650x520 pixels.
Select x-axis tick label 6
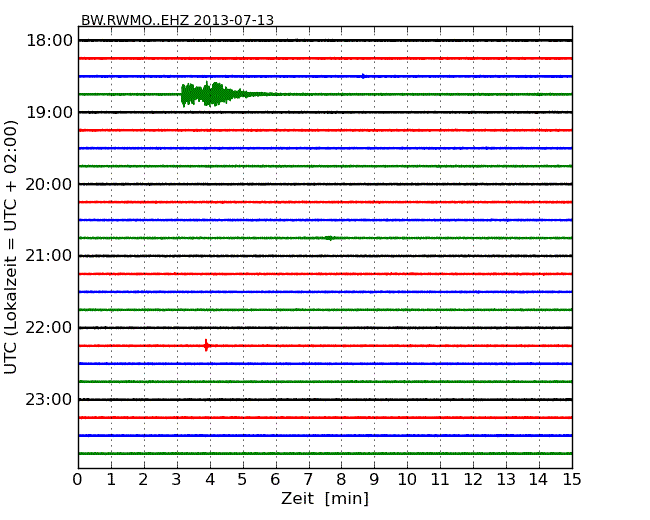tap(276, 480)
